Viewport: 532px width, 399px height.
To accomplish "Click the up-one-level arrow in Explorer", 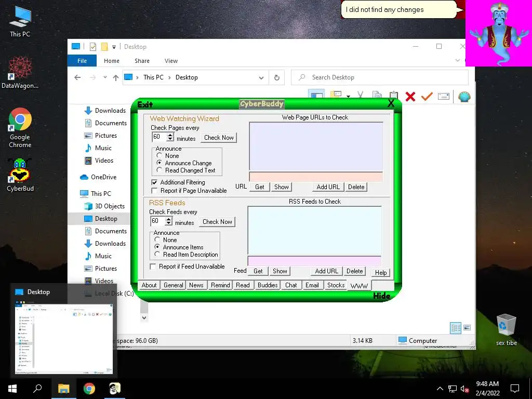I will click(116, 78).
